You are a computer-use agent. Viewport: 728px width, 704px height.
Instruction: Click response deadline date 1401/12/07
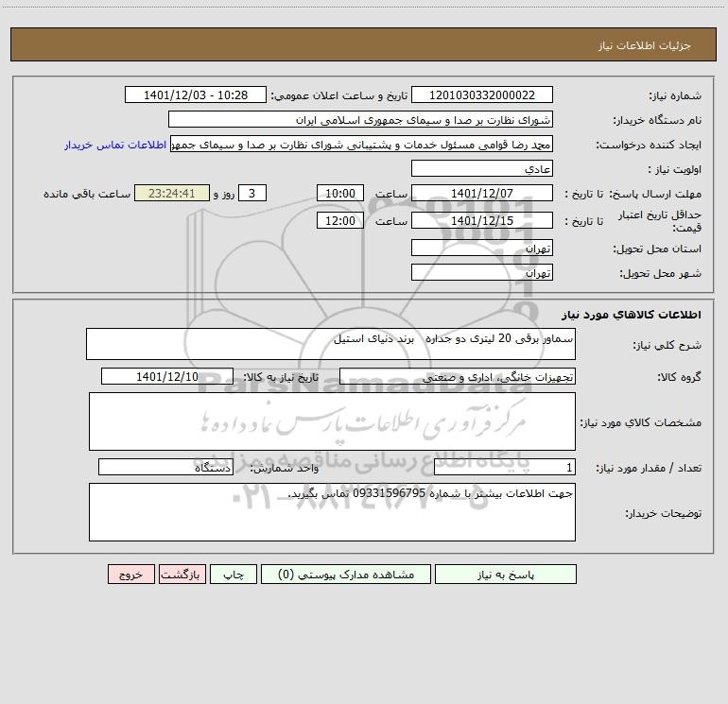(x=482, y=193)
